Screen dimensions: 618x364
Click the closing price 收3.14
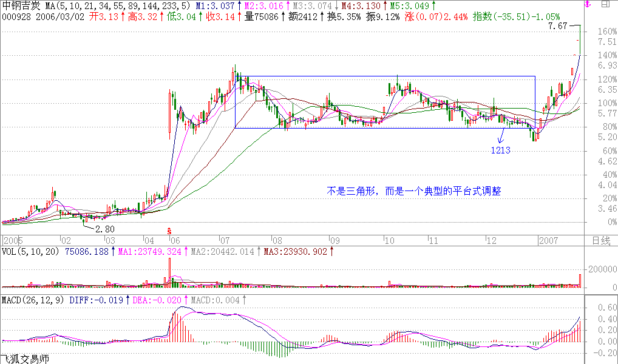(220, 17)
